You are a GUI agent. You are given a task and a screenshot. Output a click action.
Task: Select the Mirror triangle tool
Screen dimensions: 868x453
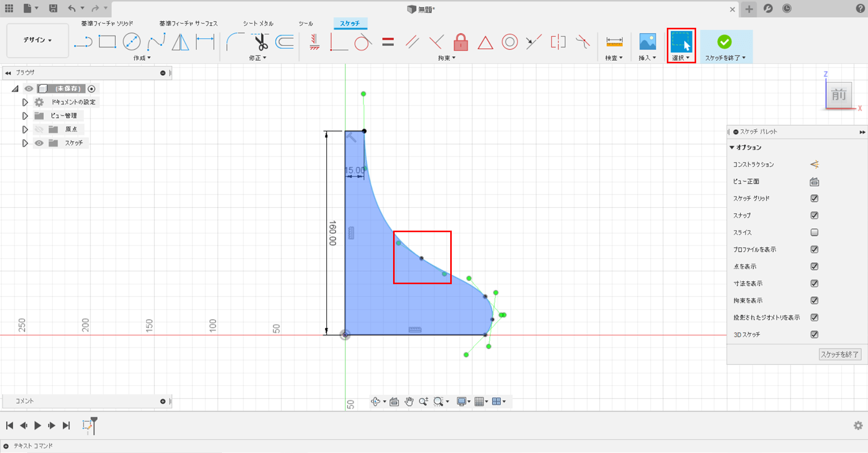point(180,42)
